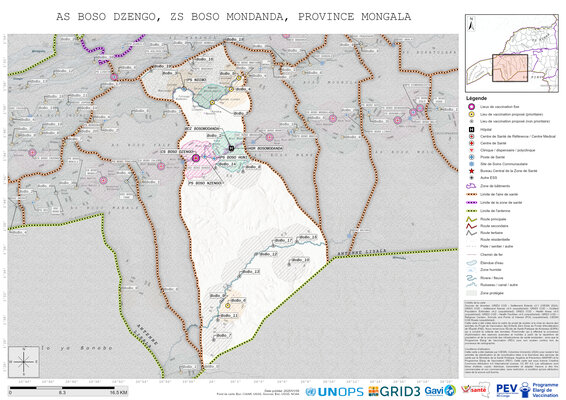Click the map title AS BOSO DZENGO
The image size is (566, 400).
[x=233, y=17]
